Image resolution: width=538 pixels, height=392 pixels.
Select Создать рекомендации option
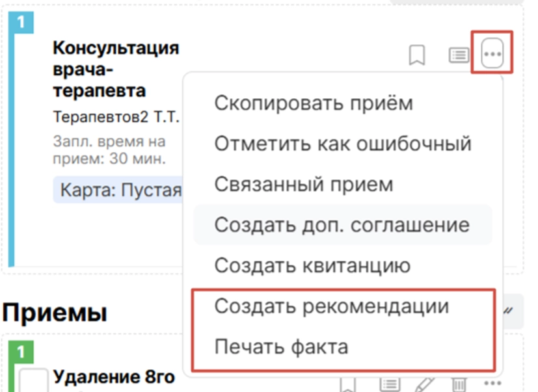[x=331, y=306]
